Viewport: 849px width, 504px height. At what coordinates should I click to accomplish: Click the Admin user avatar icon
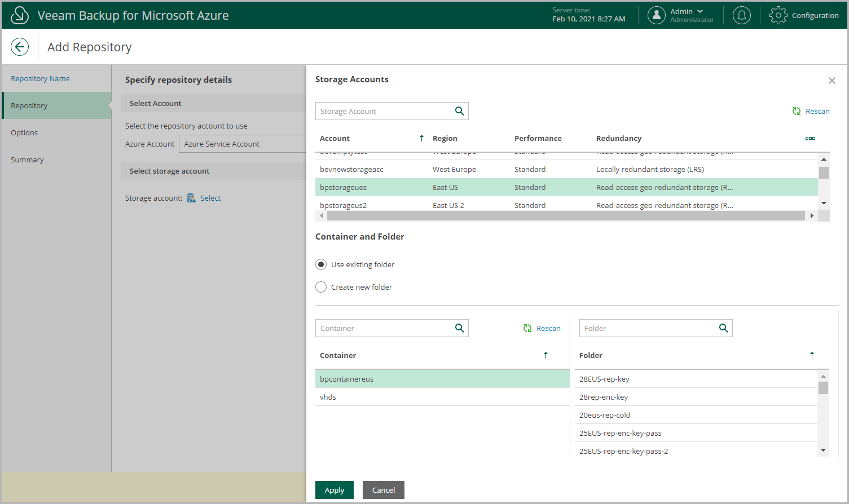(x=657, y=15)
